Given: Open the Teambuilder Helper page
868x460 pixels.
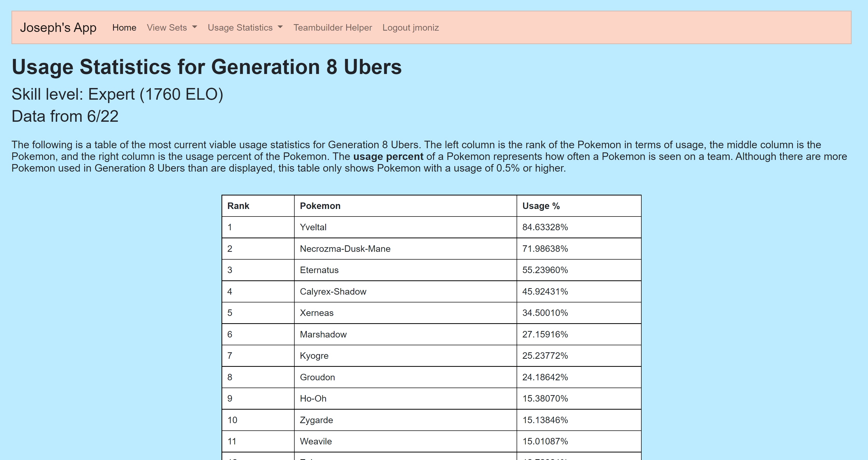Looking at the screenshot, I should [x=332, y=28].
